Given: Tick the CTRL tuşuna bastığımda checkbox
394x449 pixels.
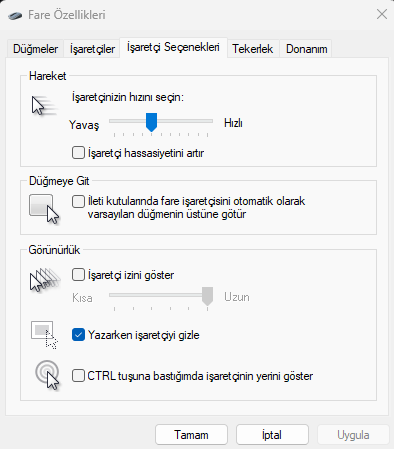Looking at the screenshot, I should pos(78,376).
